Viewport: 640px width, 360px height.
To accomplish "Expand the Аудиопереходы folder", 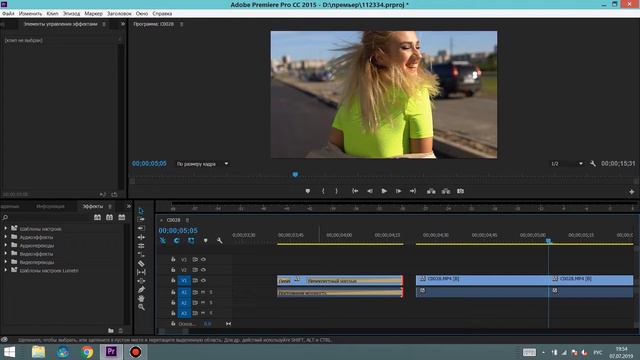I will pyautogui.click(x=6, y=245).
